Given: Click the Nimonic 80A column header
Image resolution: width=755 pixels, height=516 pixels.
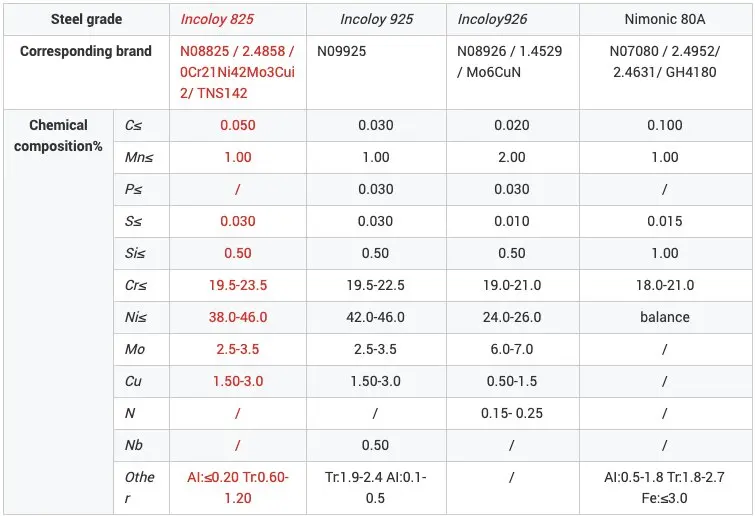Looking at the screenshot, I should coord(665,19).
